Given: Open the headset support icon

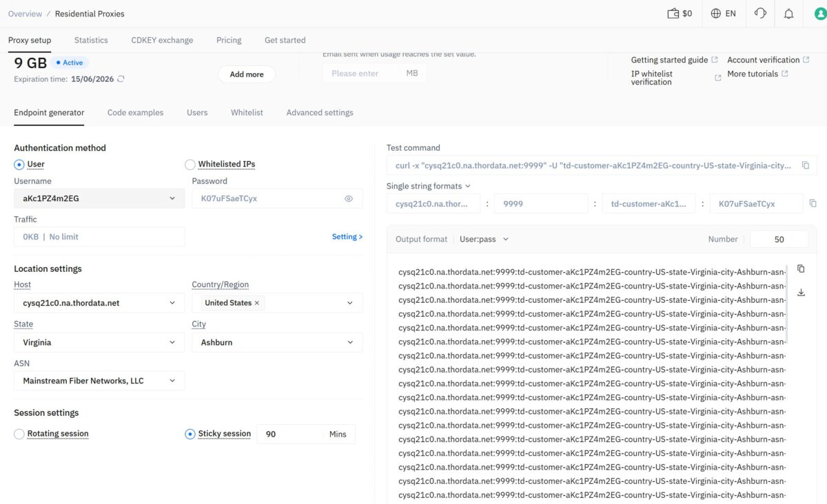Looking at the screenshot, I should tap(761, 14).
